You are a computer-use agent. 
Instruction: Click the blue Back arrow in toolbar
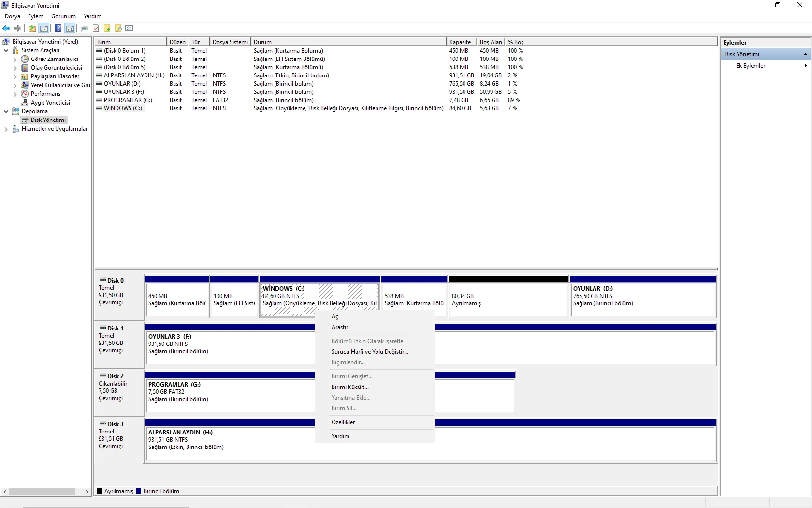pyautogui.click(x=6, y=28)
